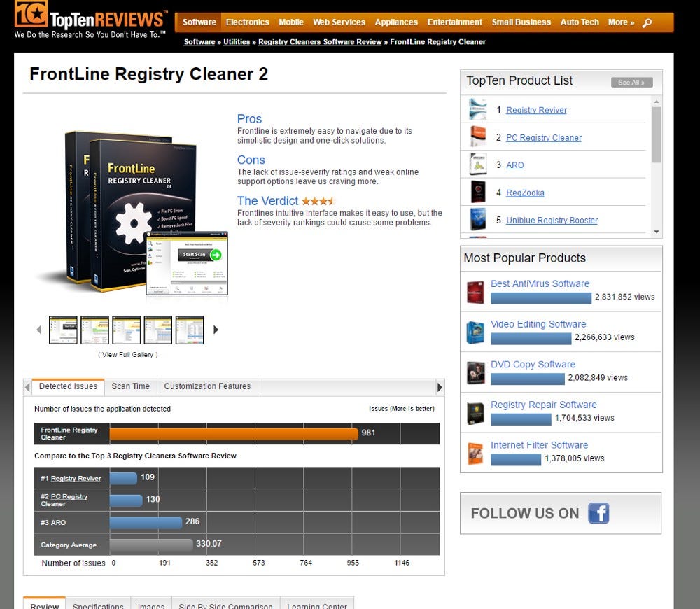The width and height of the screenshot is (700, 609).
Task: Open RegZooka link in TopTen list
Action: [525, 193]
